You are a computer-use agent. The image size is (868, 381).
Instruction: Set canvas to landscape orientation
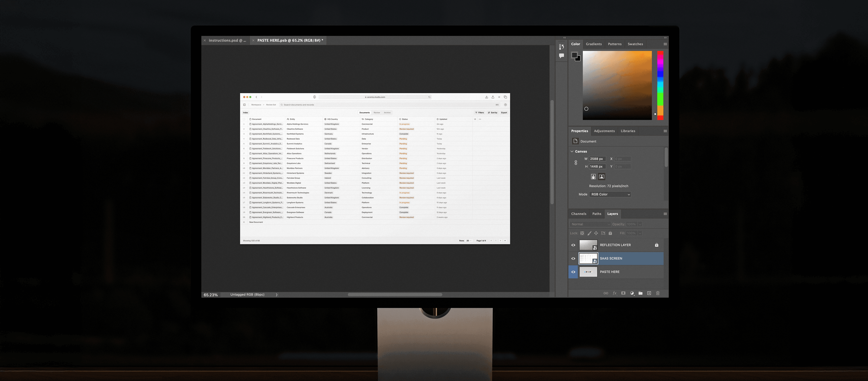point(602,177)
